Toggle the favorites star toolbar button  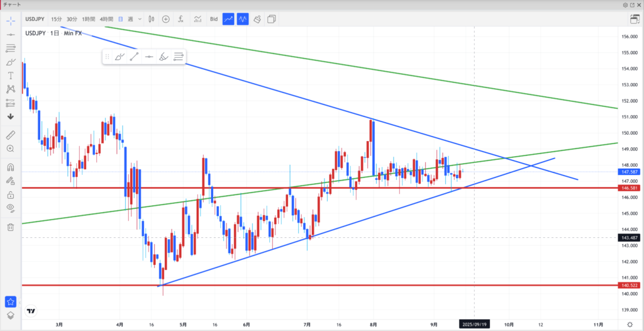click(x=11, y=301)
